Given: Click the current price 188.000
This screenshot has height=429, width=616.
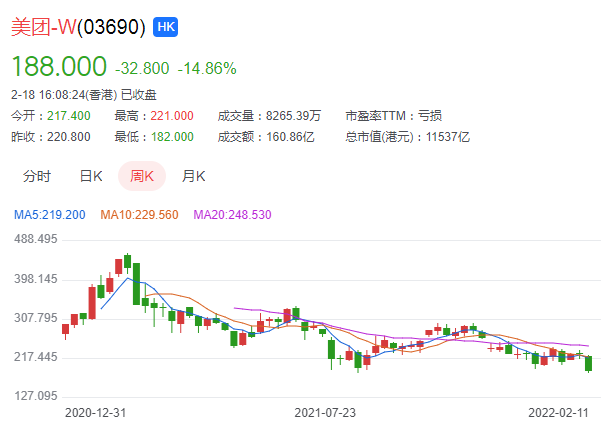Looking at the screenshot, I should point(59,66).
